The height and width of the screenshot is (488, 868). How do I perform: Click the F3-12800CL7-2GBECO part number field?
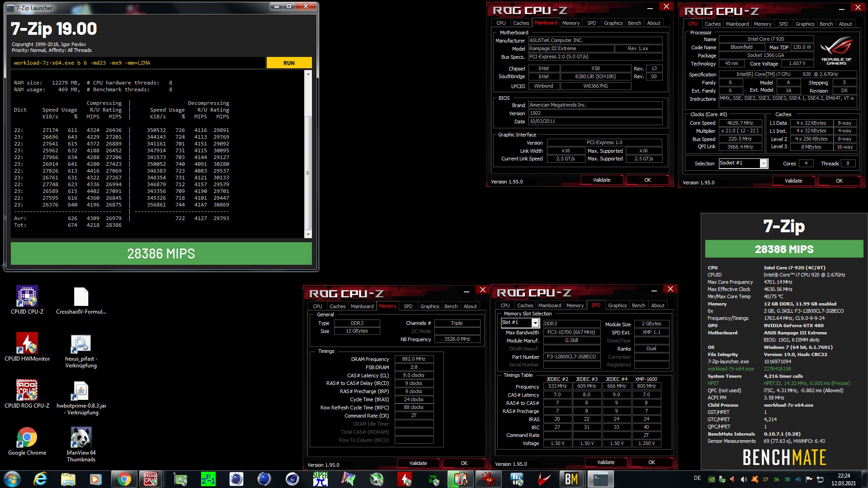pyautogui.click(x=571, y=357)
